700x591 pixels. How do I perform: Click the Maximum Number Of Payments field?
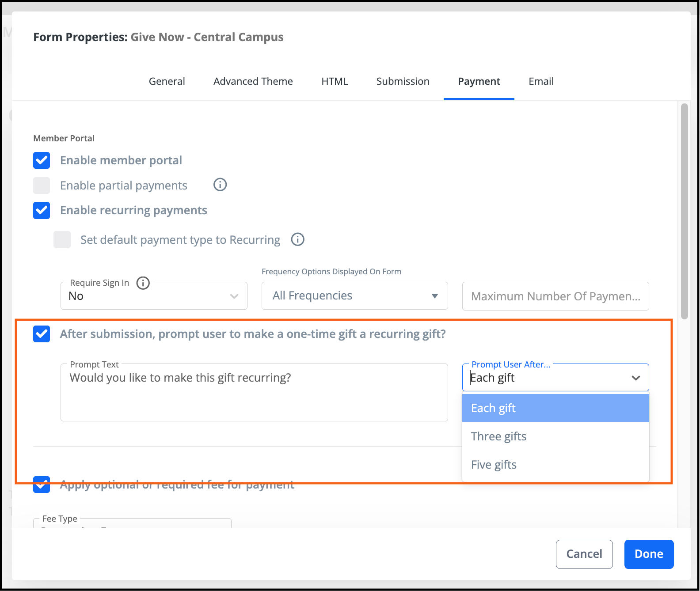[x=555, y=296]
